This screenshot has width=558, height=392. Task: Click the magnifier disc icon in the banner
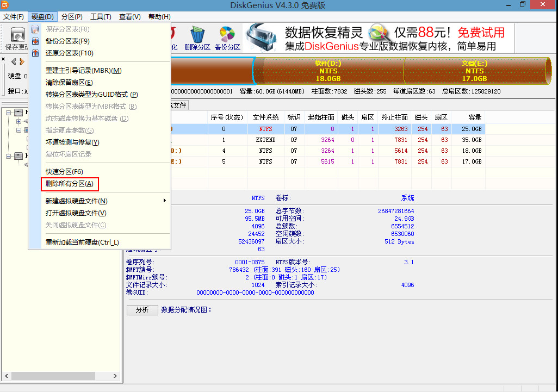[379, 33]
